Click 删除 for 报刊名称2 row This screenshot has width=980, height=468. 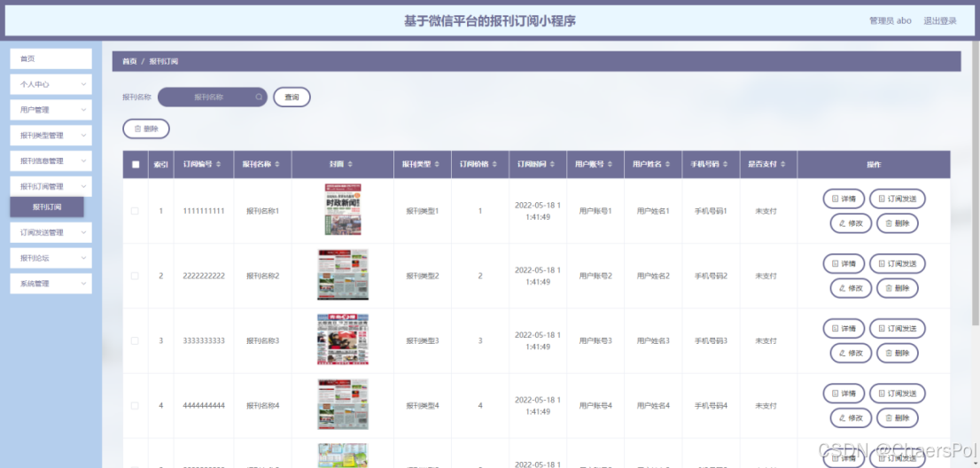point(898,288)
